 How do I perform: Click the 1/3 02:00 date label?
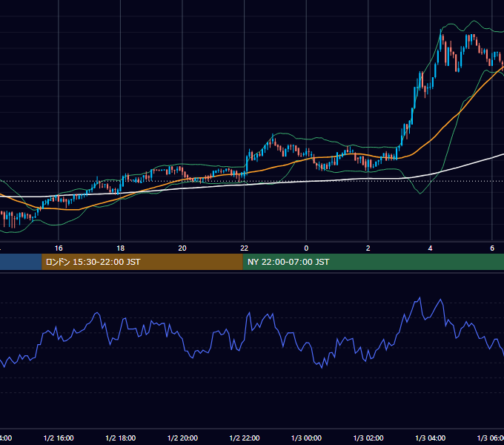368,438
